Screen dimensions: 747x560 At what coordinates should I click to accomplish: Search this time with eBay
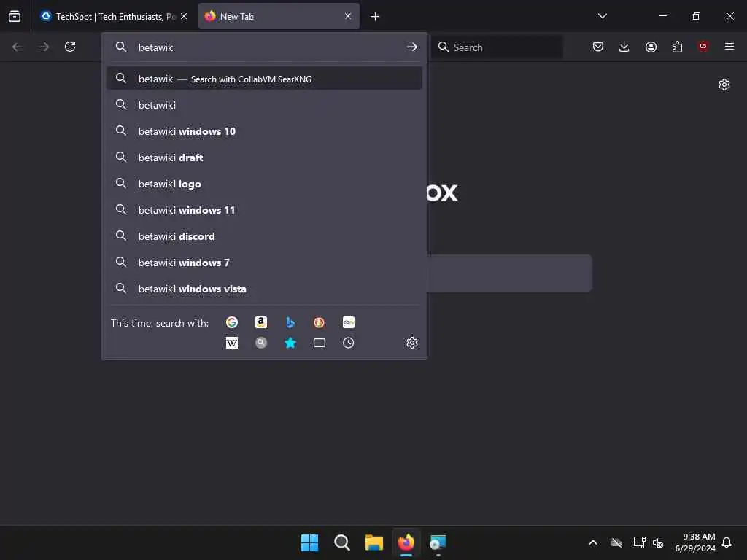348,322
